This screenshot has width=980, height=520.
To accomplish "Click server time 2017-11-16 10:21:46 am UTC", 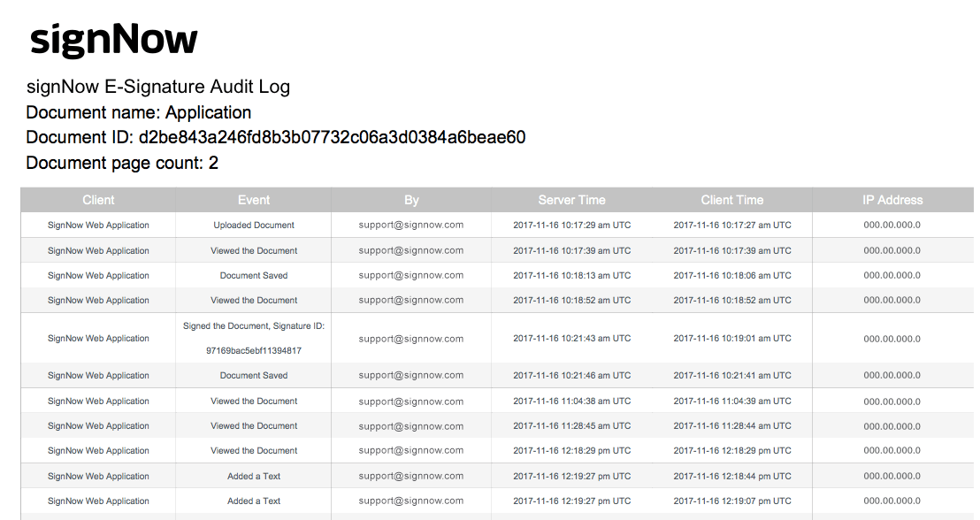I will pos(572,375).
